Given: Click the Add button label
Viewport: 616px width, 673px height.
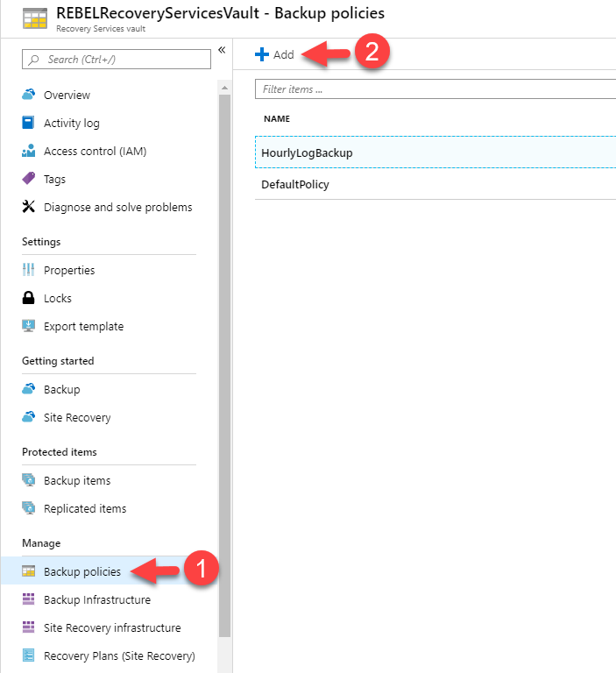Looking at the screenshot, I should click(284, 55).
